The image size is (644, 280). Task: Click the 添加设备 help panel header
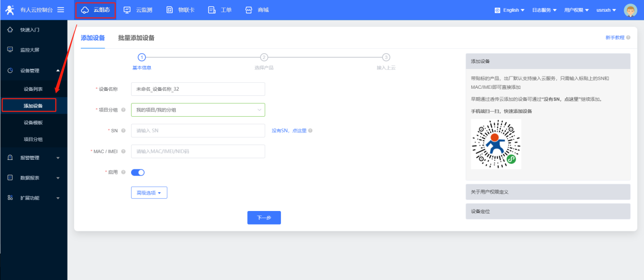pyautogui.click(x=548, y=61)
